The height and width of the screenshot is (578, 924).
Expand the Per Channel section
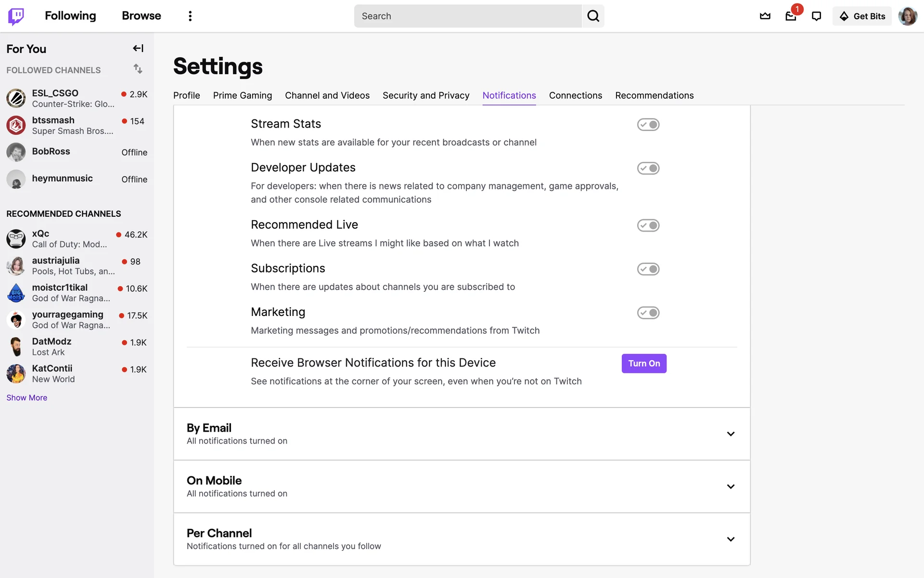(x=730, y=539)
